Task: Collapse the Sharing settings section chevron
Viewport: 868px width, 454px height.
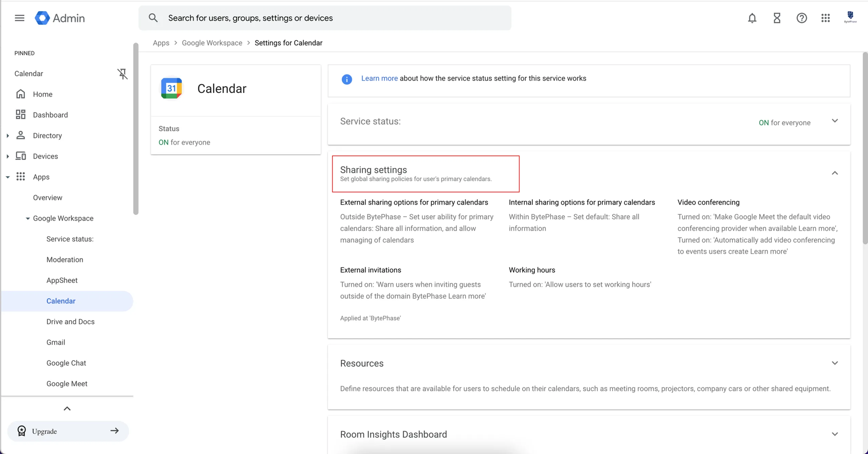Action: pyautogui.click(x=835, y=173)
